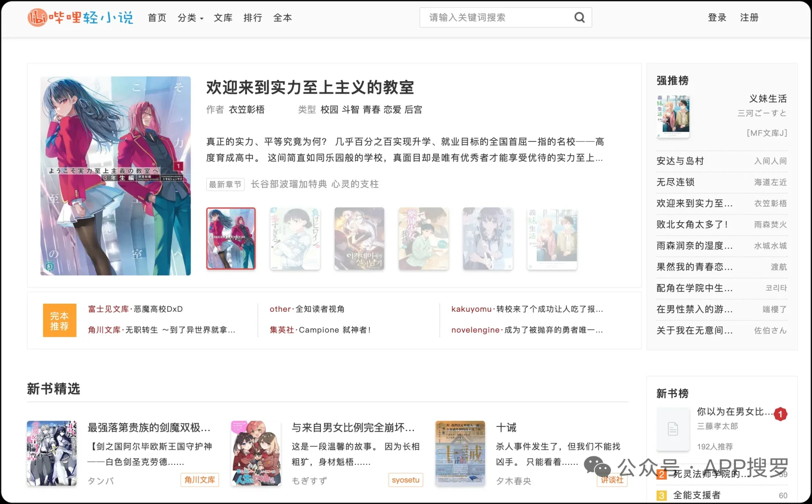Open latest chapter 长谷部波瑠加特典 心灵的支柱

[x=315, y=184]
